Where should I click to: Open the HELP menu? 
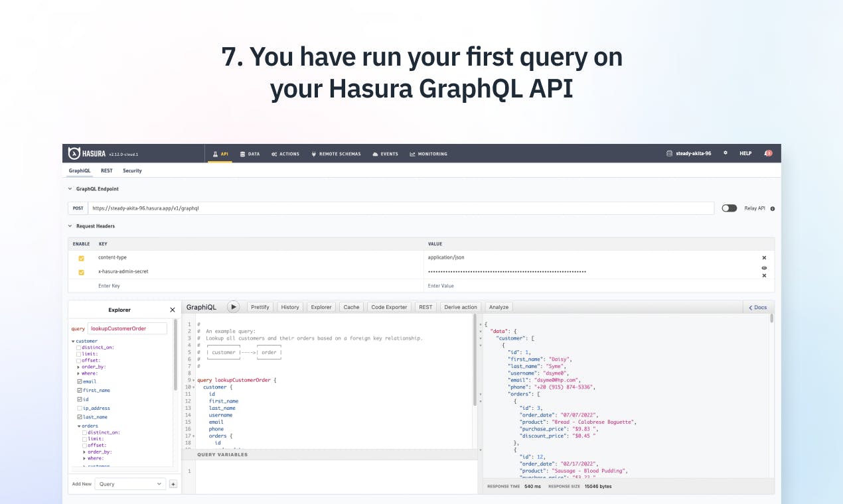[x=745, y=153]
